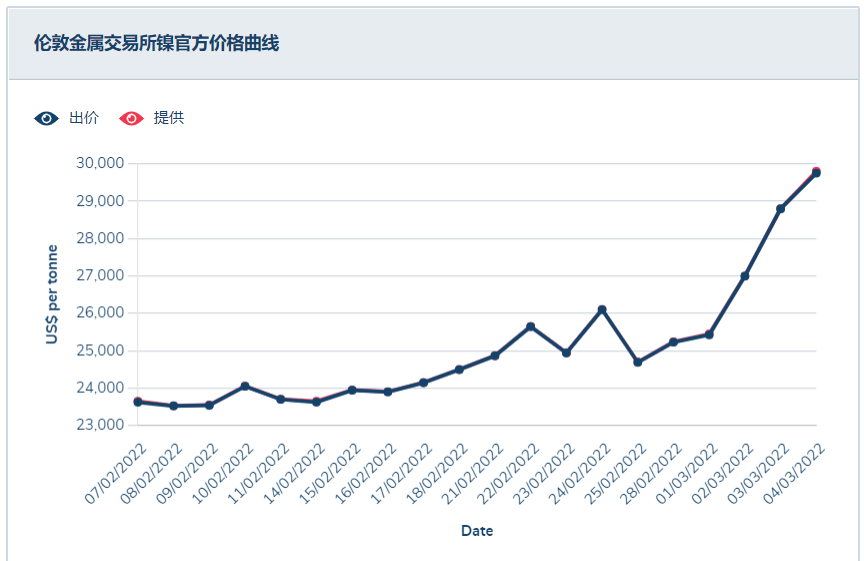Click the 23,000 y-axis label
This screenshot has width=864, height=561.
99,425
